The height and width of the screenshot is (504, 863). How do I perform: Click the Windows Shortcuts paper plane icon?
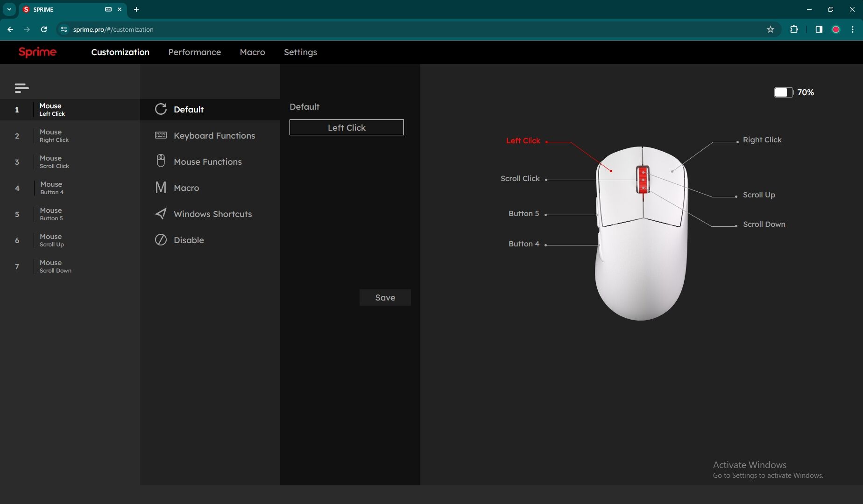pos(161,214)
